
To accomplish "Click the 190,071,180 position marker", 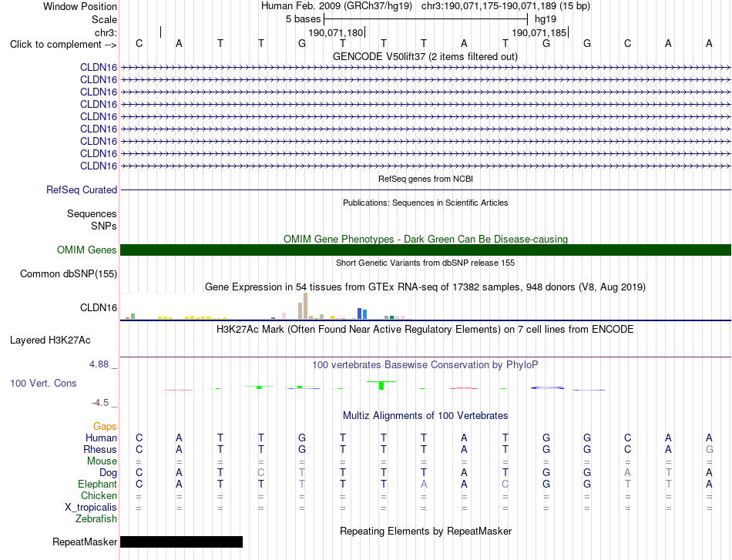I will (336, 32).
